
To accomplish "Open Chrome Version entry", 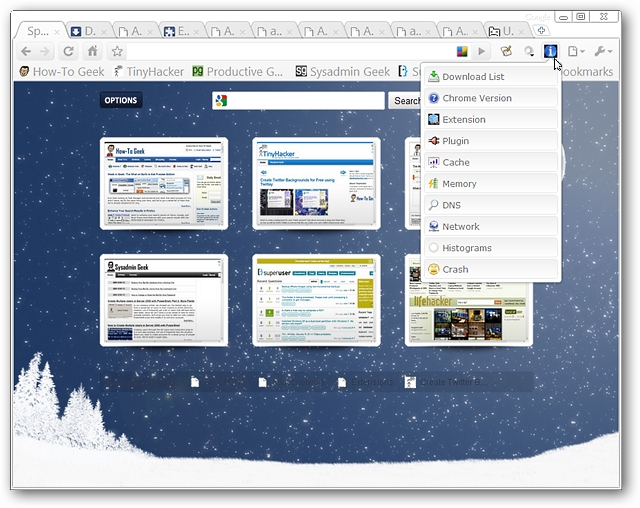I will (x=491, y=98).
